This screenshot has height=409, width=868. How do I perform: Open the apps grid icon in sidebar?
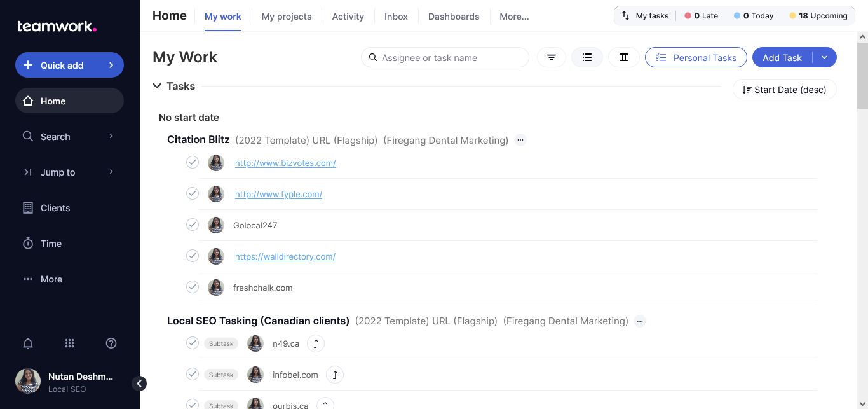pos(70,343)
